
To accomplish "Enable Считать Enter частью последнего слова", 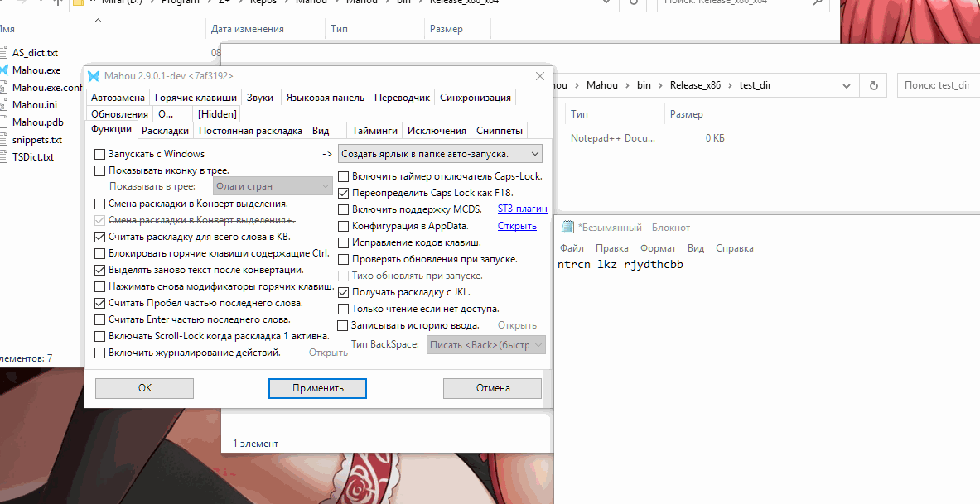I will pos(99,319).
